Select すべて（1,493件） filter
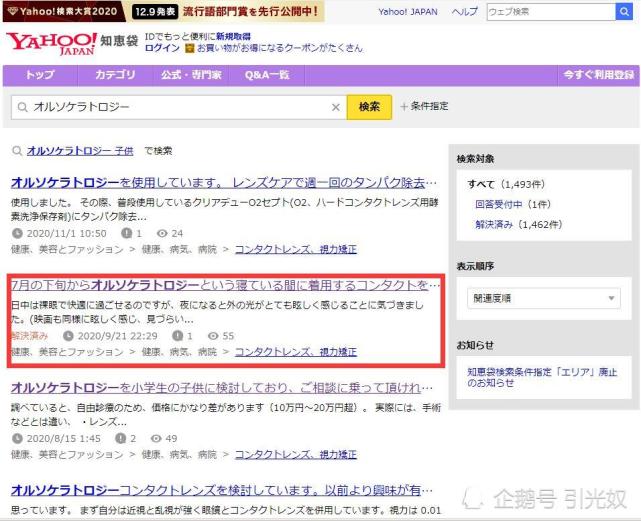The width and height of the screenshot is (641, 521). [506, 184]
